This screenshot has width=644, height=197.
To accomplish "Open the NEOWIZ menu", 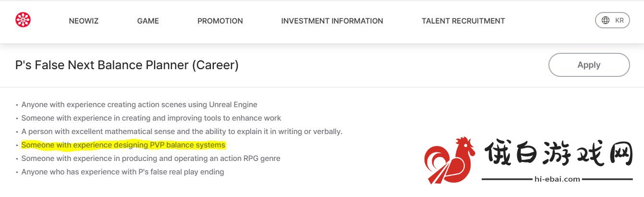I will 84,21.
